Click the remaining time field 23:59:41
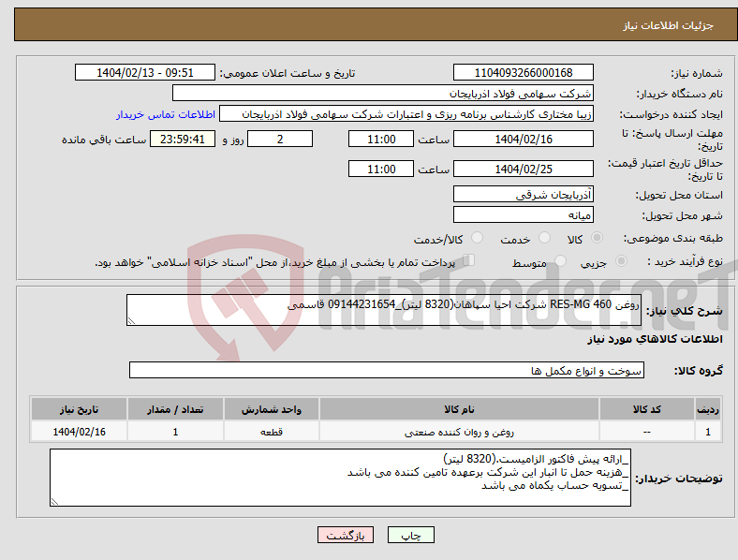This screenshot has width=738, height=560. (x=183, y=139)
